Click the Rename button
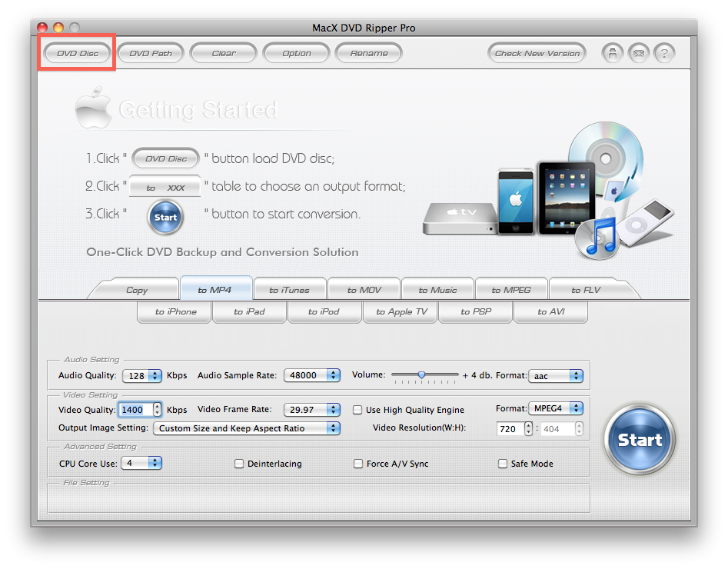 coord(369,53)
